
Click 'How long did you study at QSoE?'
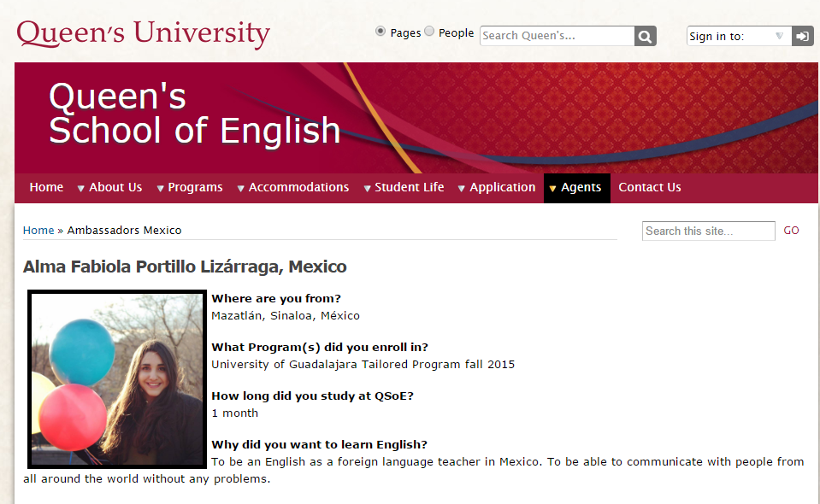[x=312, y=396]
